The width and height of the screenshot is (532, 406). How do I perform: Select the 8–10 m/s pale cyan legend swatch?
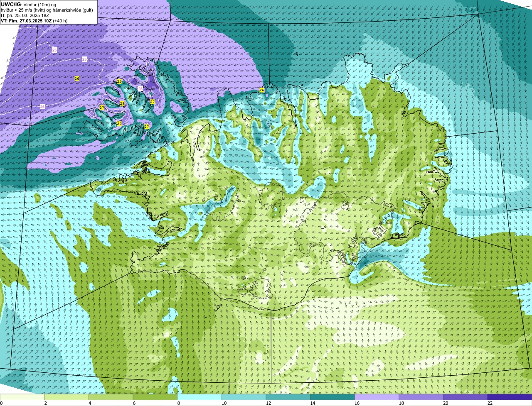tap(199, 397)
